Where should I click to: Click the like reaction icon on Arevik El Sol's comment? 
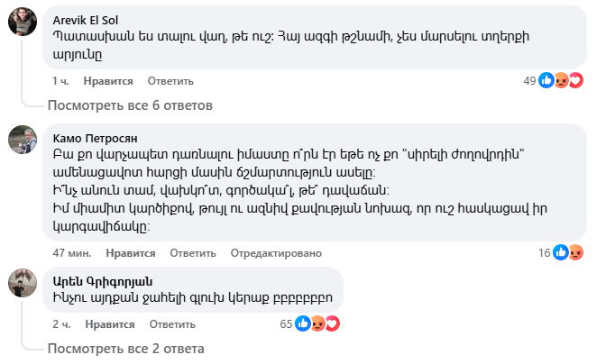(546, 80)
